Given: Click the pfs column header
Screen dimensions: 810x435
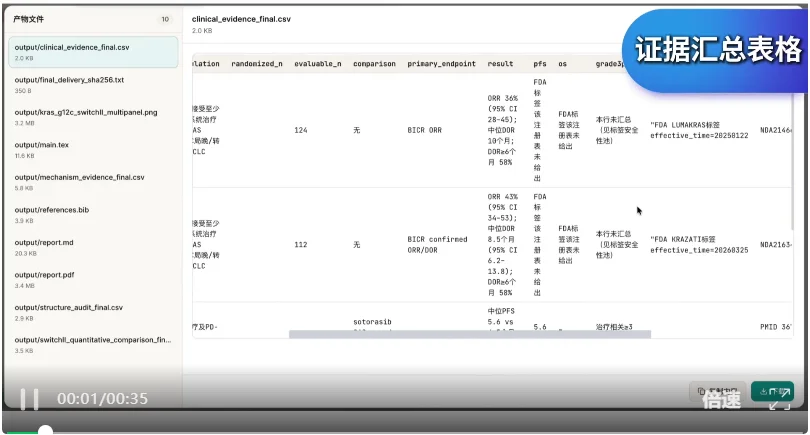Looking at the screenshot, I should pyautogui.click(x=540, y=64).
